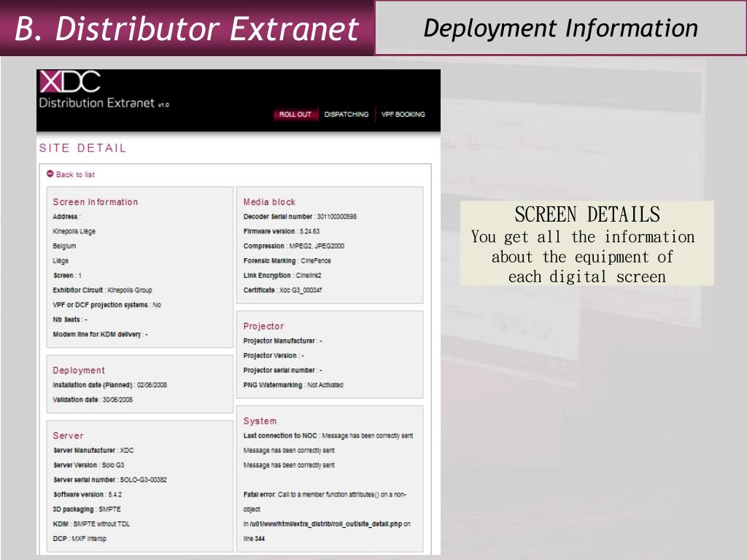Image resolution: width=747 pixels, height=560 pixels.
Task: Click the Compression MPEG2, JPEG2000 row
Action: [x=294, y=246]
